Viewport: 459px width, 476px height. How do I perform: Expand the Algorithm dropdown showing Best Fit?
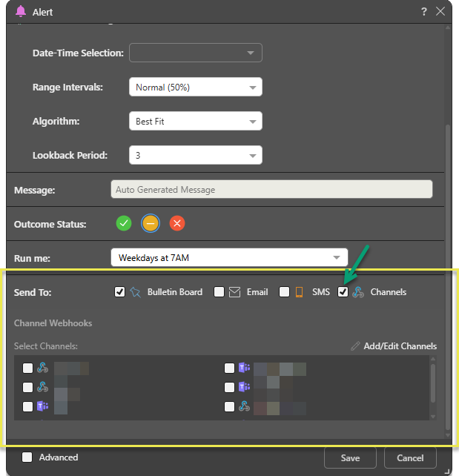point(195,122)
